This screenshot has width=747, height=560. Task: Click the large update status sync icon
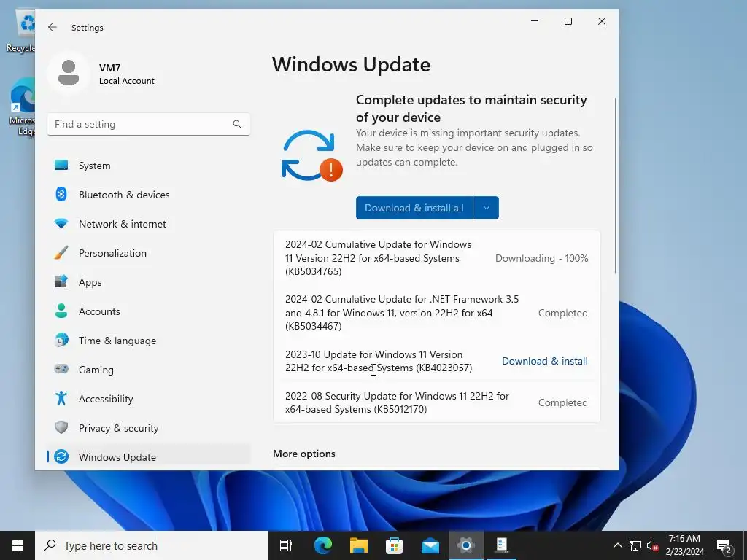point(311,155)
